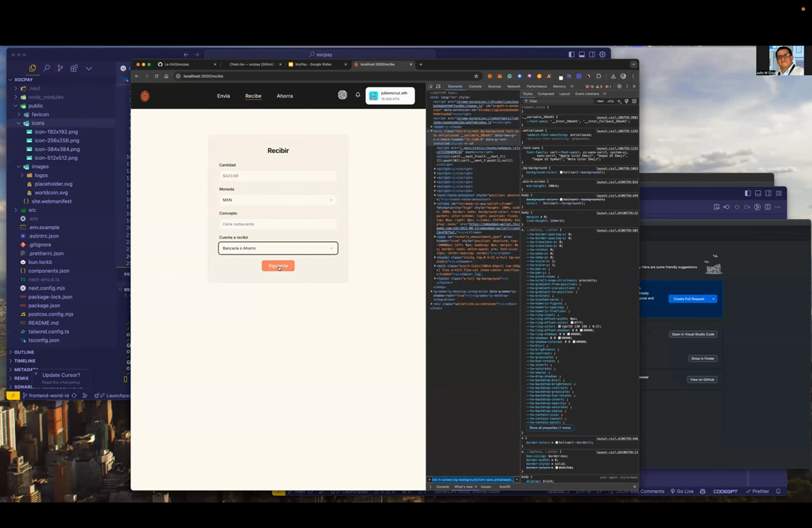Click the browser home icon
This screenshot has height=528, width=812.
166,76
